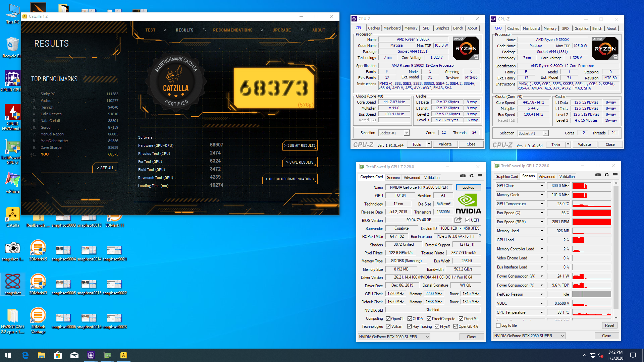Toggle UEFI checkbox in GPU-Z
Viewport: 644px width, 362px height.
coord(468,220)
